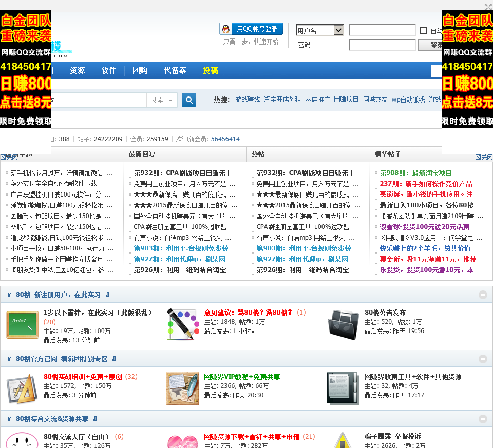The height and width of the screenshot is (448, 493).
Task: Open forum 80楼实战培训+免费+原创
Action: [x=83, y=377]
